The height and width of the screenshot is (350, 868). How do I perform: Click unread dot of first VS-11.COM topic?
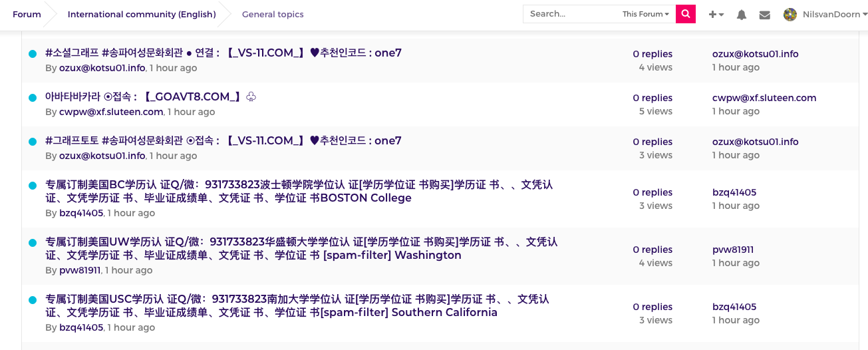33,54
